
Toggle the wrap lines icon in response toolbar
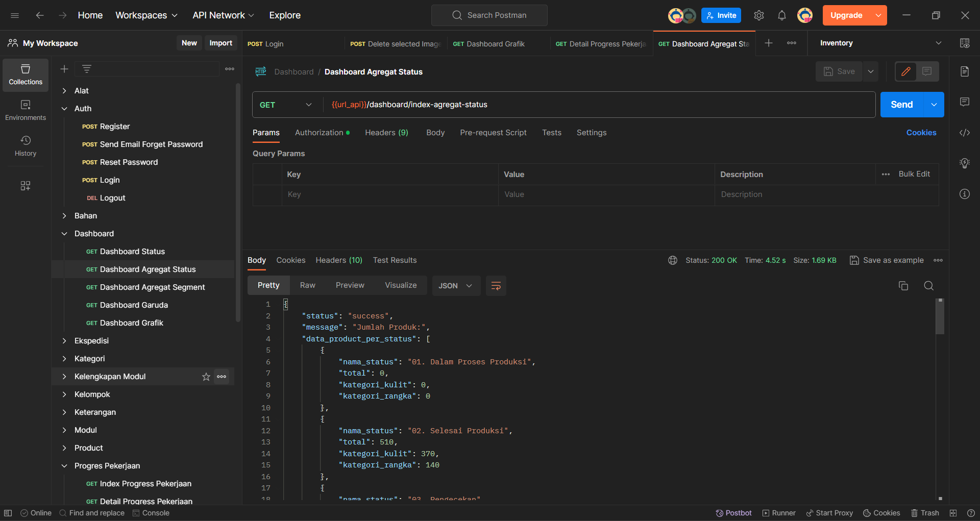click(496, 286)
